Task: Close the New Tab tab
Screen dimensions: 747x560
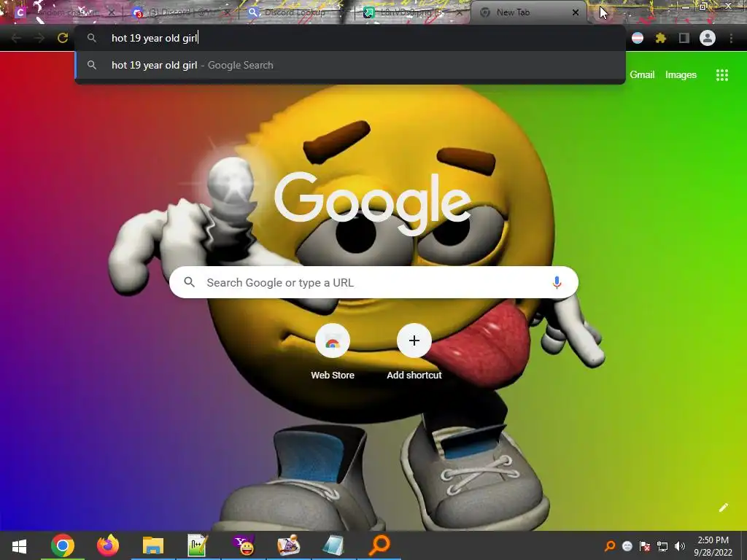Action: [x=576, y=12]
